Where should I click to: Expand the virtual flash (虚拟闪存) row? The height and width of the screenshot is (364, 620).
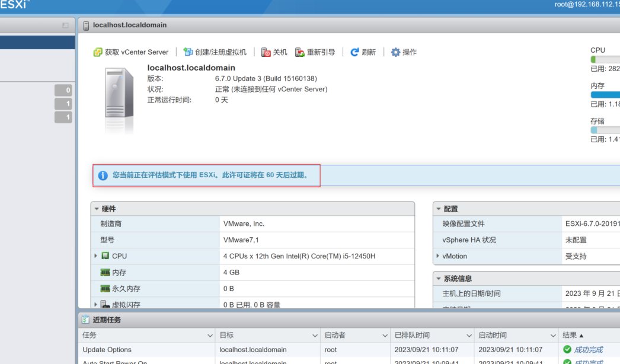coord(95,304)
